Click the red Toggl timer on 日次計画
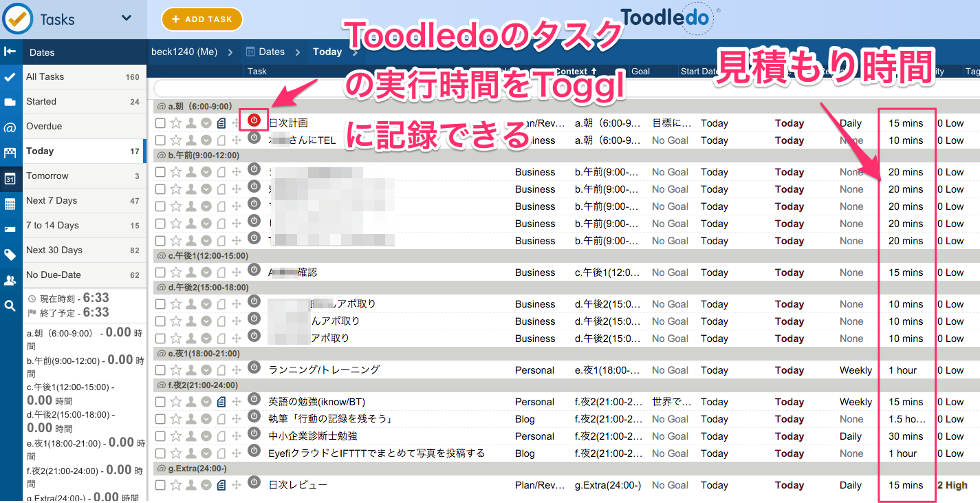 click(x=254, y=120)
